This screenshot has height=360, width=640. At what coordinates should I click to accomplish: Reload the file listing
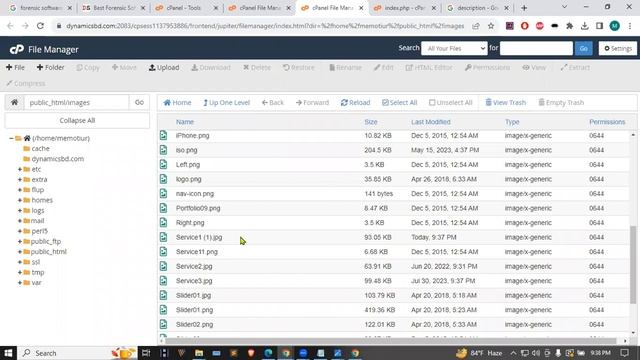click(356, 102)
